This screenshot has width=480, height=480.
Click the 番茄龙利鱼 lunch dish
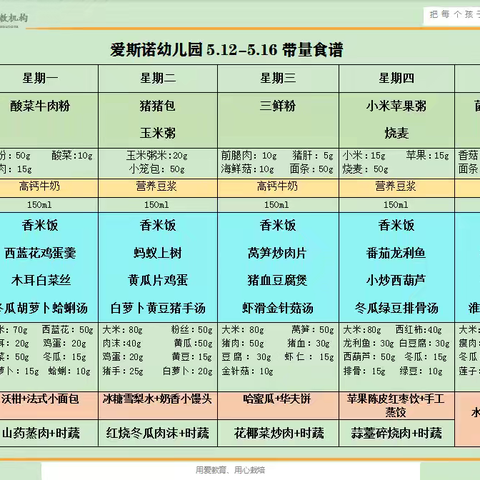pos(396,253)
